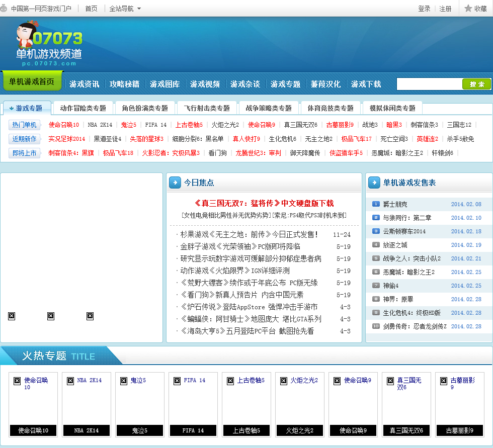Open 神偷4 in release list
Viewport: 493px width, 448px height.
coord(391,286)
